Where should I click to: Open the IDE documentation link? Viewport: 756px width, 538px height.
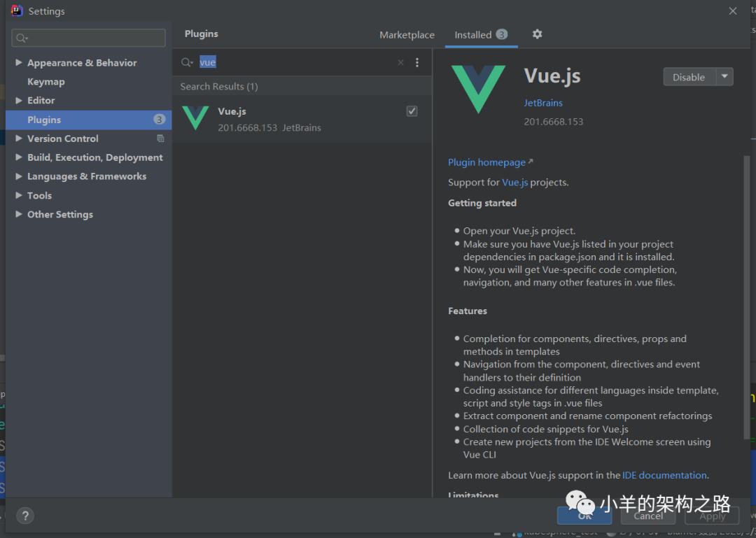[664, 475]
